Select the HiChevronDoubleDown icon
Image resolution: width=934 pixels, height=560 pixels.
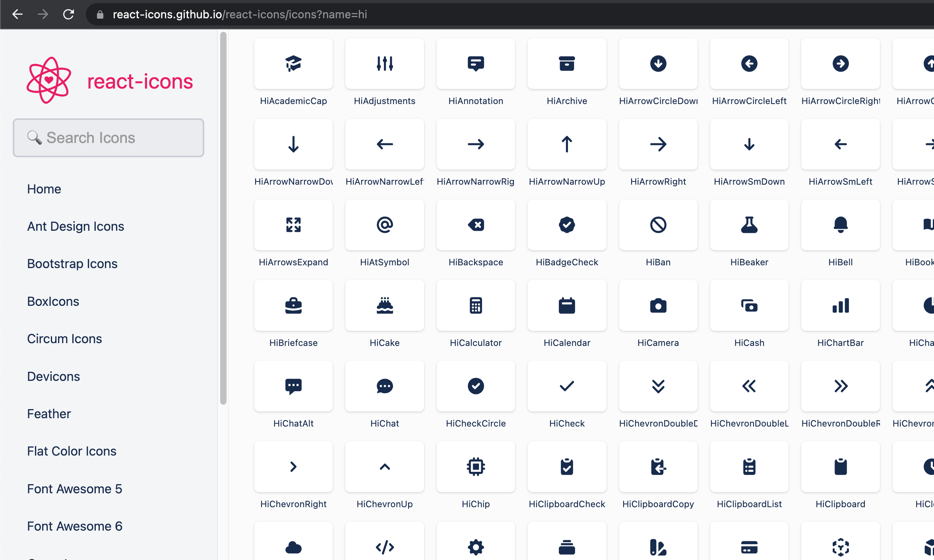click(658, 386)
